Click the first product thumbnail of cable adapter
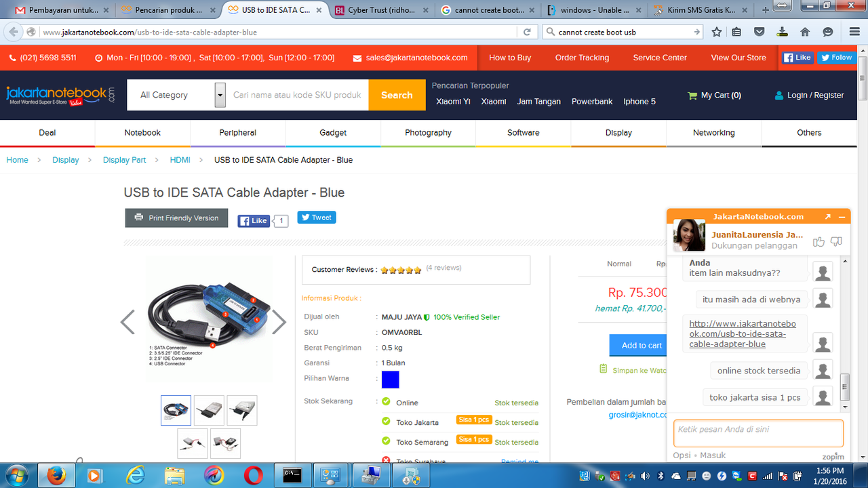The image size is (868, 488). [x=176, y=410]
